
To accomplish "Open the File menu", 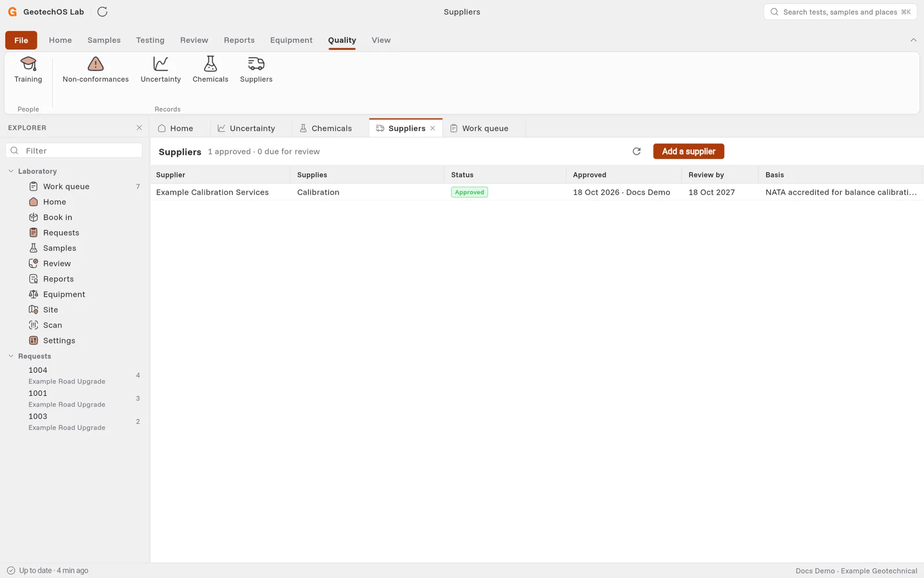I will 21,40.
